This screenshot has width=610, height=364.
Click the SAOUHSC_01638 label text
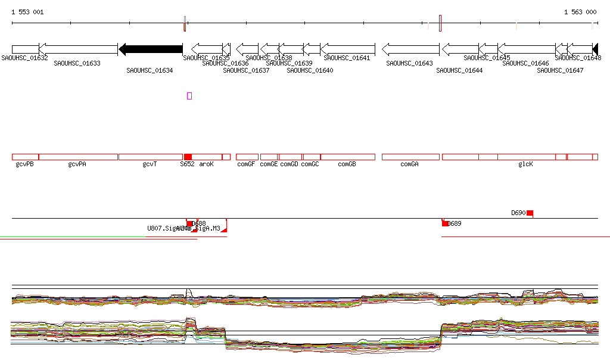269,58
